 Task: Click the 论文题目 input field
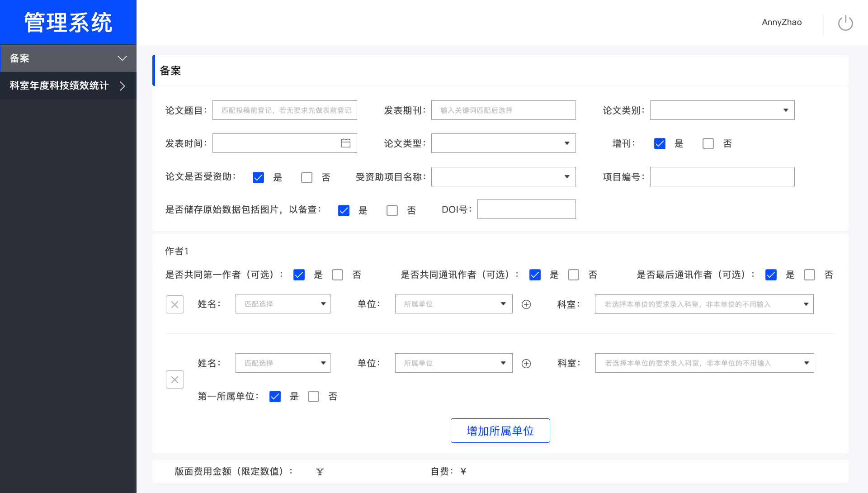point(284,110)
